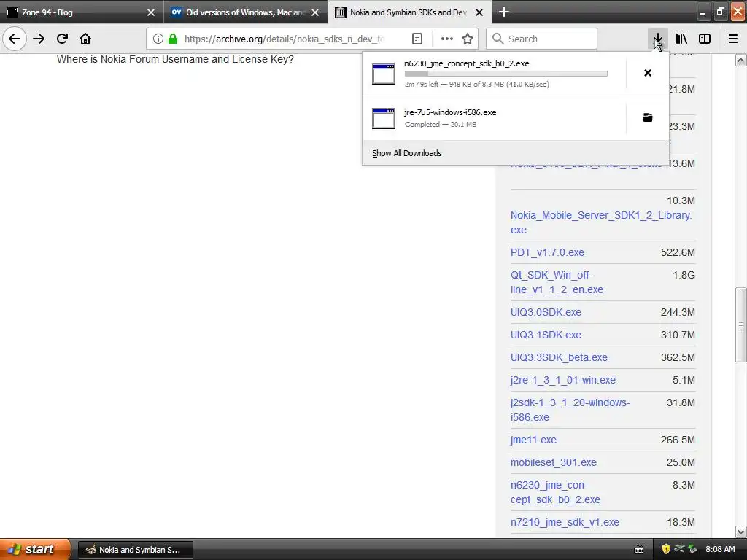Close the Nokia and Symbian SDKs tab

pos(479,12)
